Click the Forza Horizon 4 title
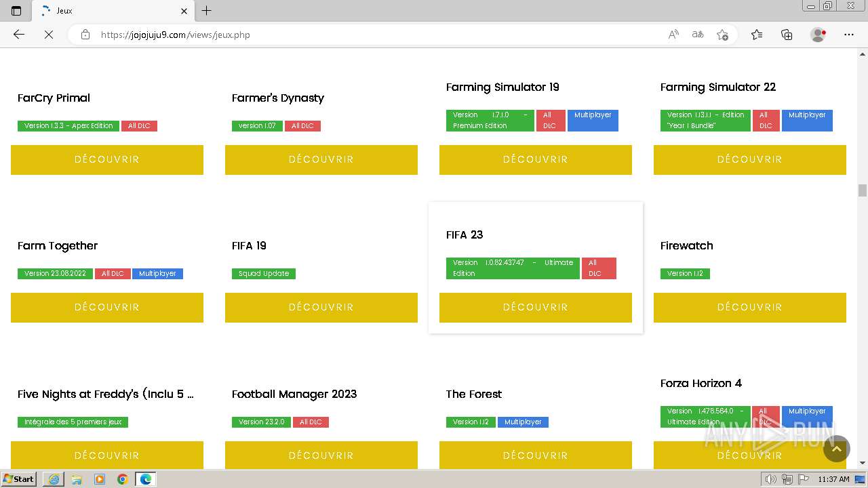 point(701,384)
